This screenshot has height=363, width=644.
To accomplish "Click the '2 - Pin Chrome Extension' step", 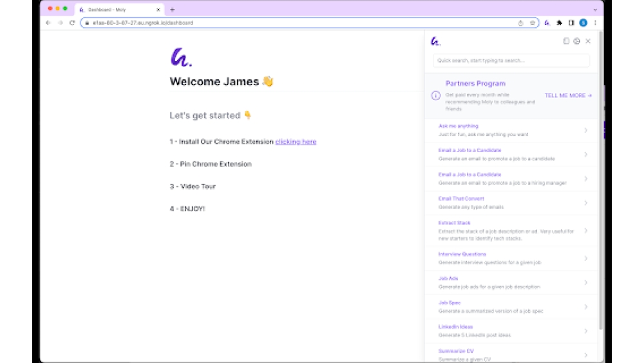I will (x=211, y=164).
